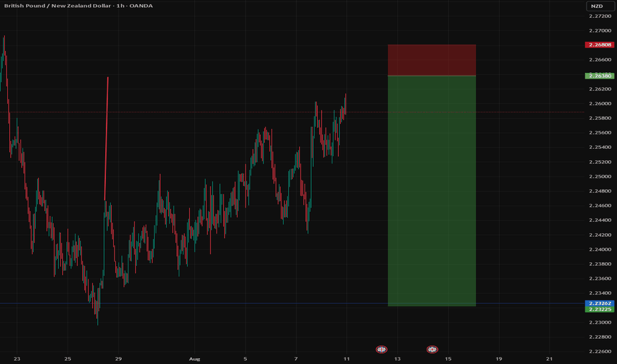This screenshot has height=364, width=617.
Task: Select the red stop-loss zone of the short position
Action: tap(432, 60)
